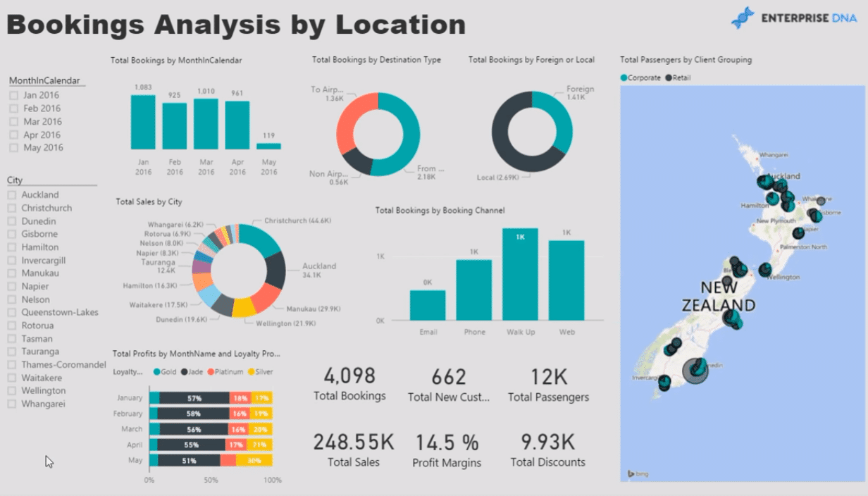Tick the May 2016 month checkbox
Image resolution: width=868 pixels, height=496 pixels.
(x=13, y=148)
